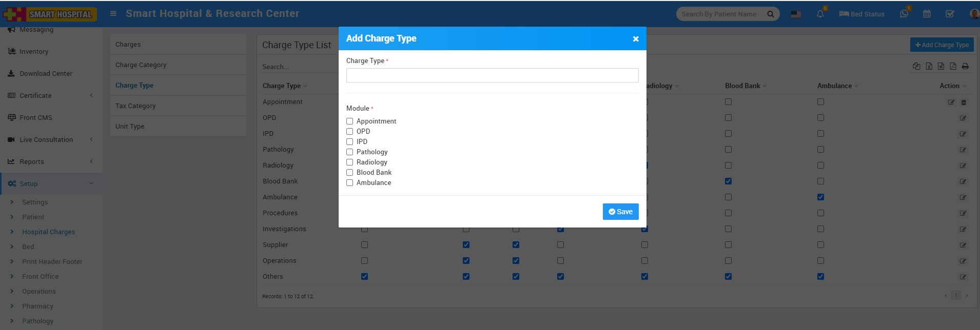
Task: Close the Add Charge Type dialog
Action: 636,39
